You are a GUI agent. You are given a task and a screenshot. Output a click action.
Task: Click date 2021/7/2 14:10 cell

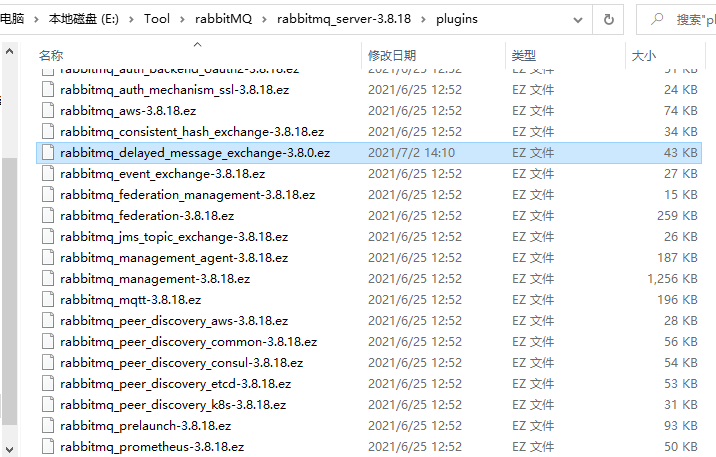411,152
